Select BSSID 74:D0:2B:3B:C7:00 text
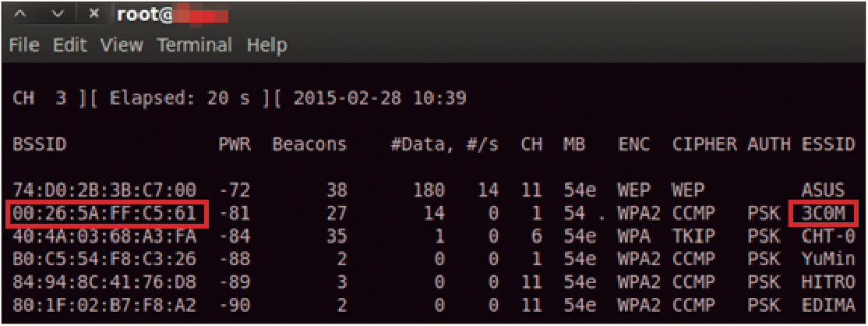The image size is (868, 326). tap(104, 191)
